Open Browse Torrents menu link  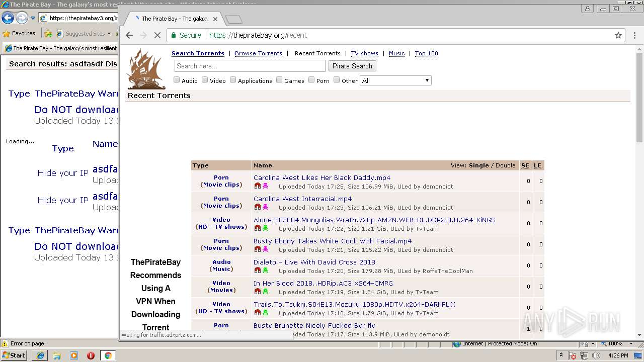(259, 53)
